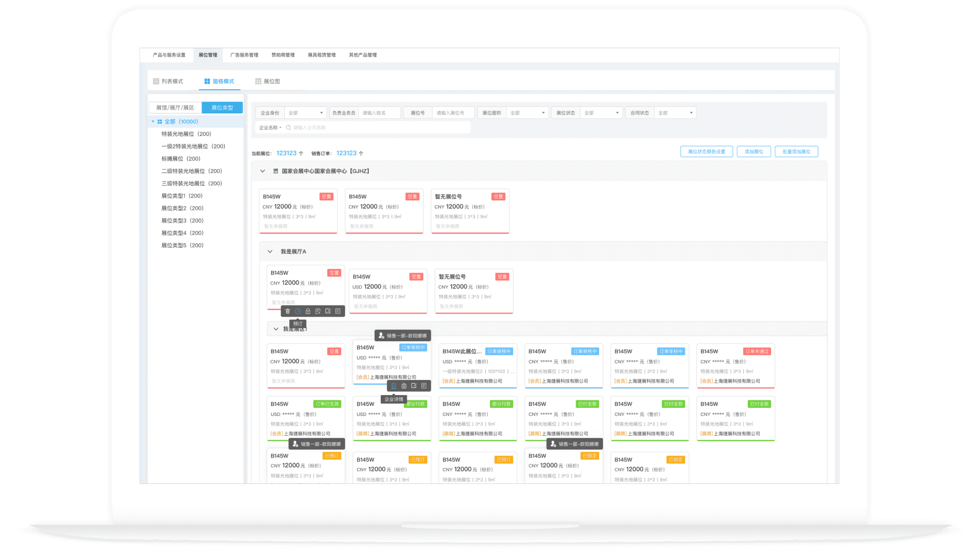Click the 展位号 input field

click(452, 113)
